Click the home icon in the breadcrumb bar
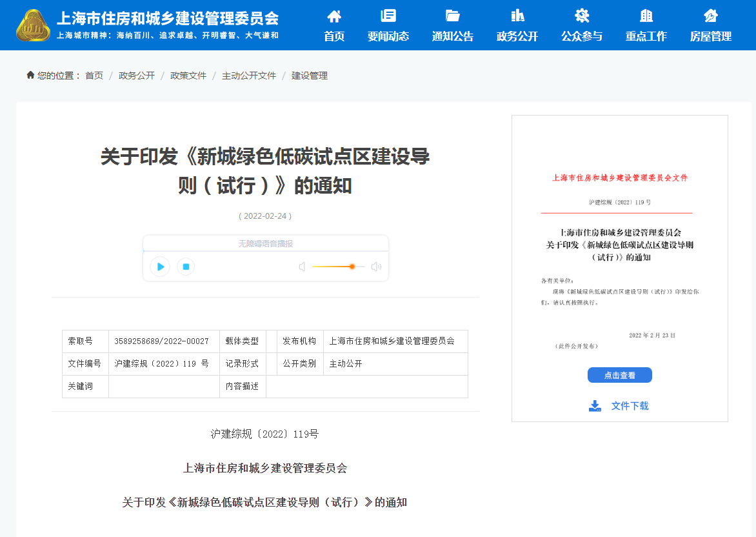756x537 pixels. pyautogui.click(x=30, y=75)
